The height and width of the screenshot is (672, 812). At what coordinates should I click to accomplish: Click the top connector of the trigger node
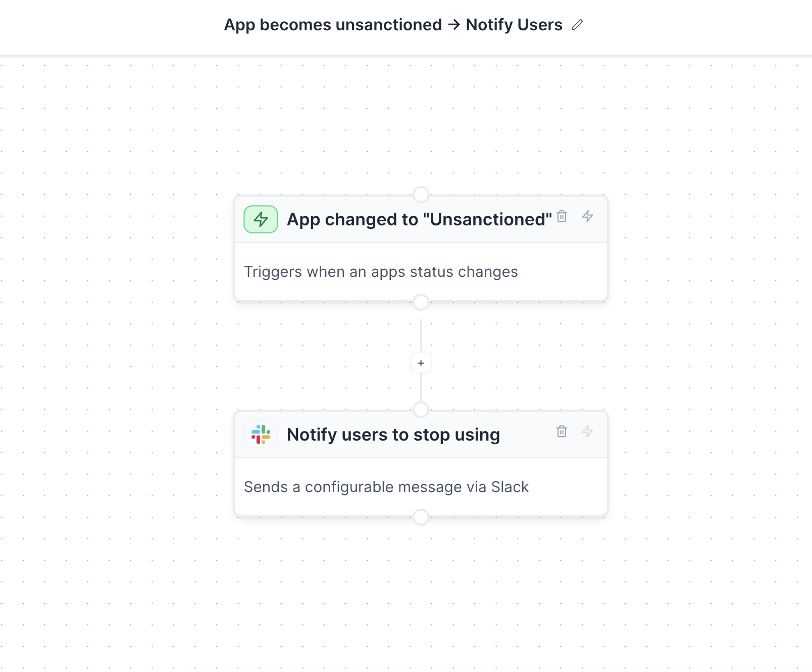(x=421, y=195)
